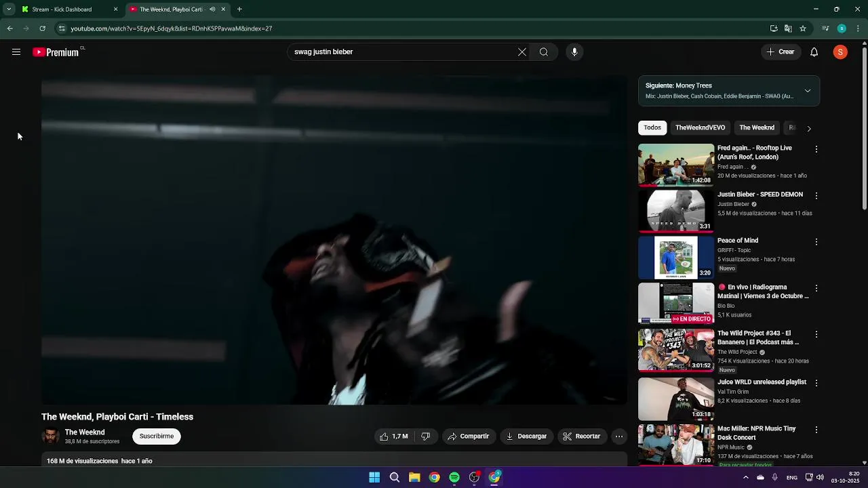Viewport: 868px width, 488px height.
Task: Open options for SPEED DEMON video
Action: point(816,195)
